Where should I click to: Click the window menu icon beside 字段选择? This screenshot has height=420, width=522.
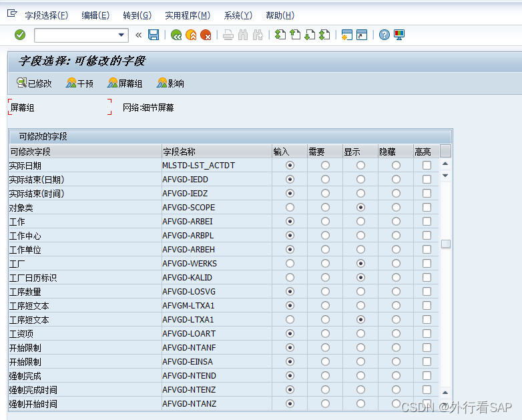coord(12,13)
